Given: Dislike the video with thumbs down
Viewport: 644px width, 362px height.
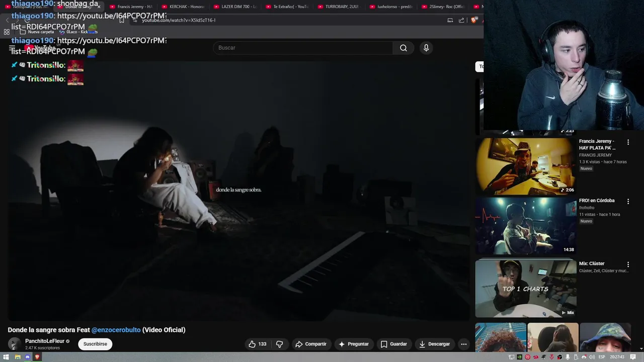Looking at the screenshot, I should pos(279,344).
